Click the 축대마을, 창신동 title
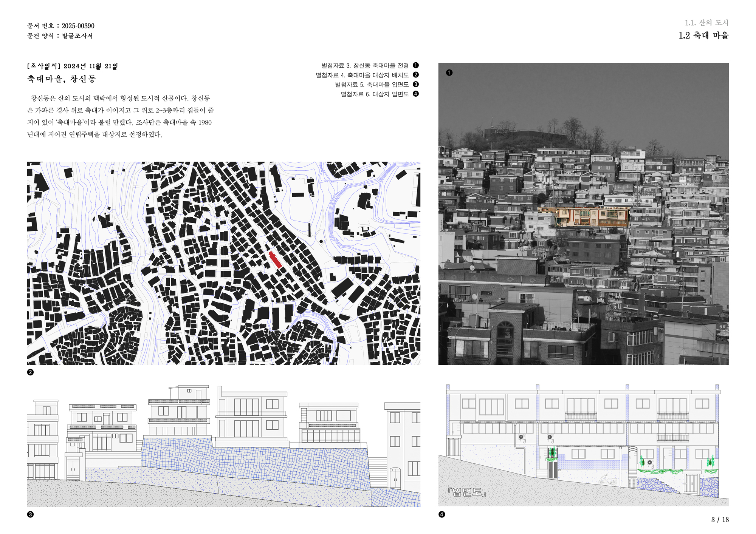This screenshot has height=534, width=756. [62, 79]
